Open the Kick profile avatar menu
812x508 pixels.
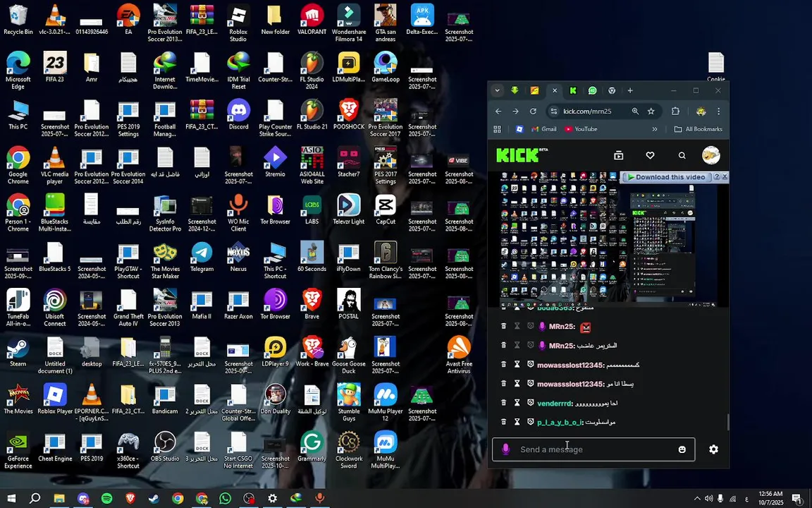tap(711, 155)
